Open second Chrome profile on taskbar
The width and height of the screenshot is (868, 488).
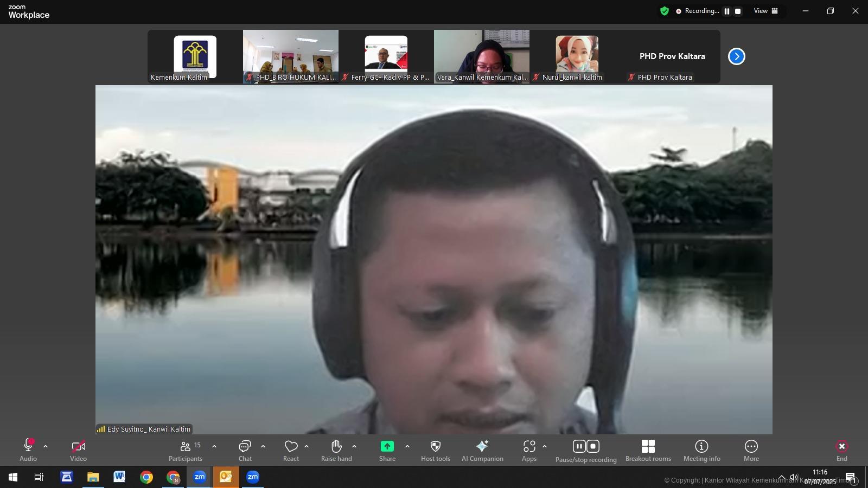click(x=173, y=477)
